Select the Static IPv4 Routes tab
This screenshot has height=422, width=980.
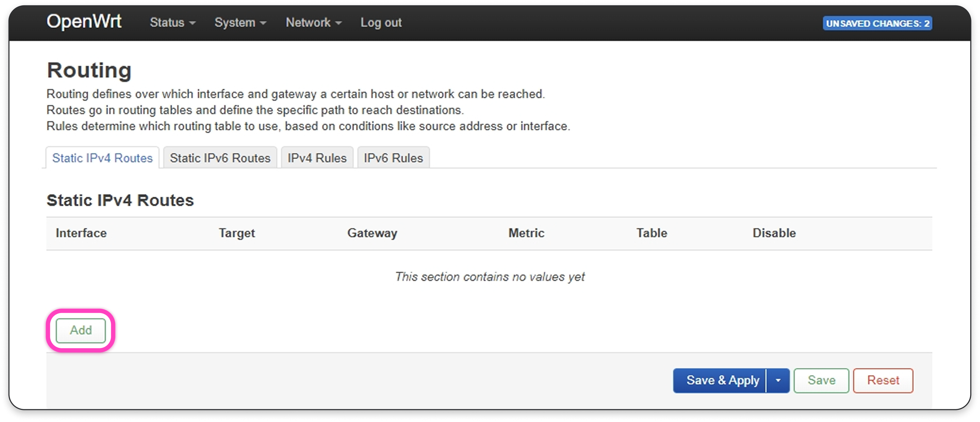point(102,158)
